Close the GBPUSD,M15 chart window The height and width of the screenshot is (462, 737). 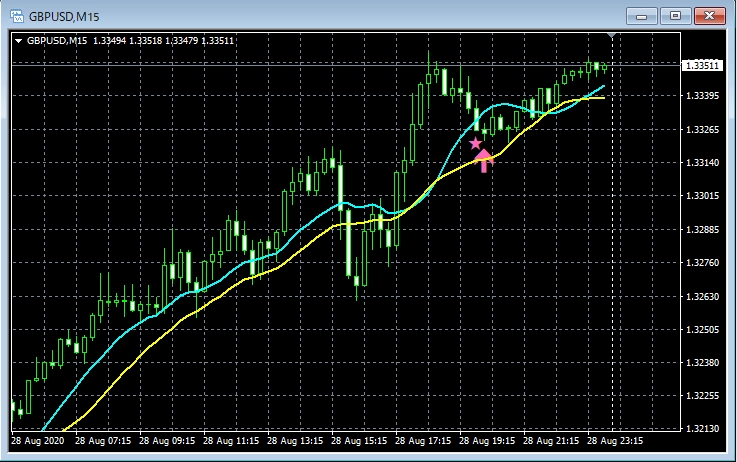pyautogui.click(x=708, y=15)
